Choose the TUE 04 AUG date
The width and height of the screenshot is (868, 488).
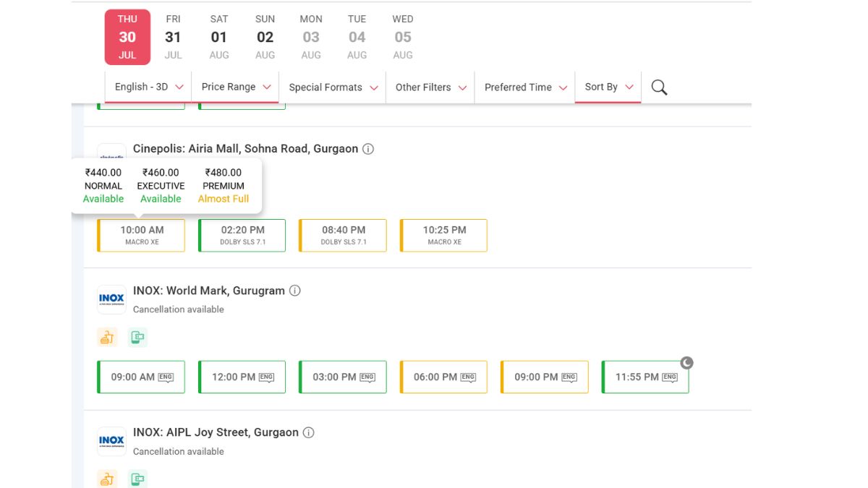click(x=357, y=37)
